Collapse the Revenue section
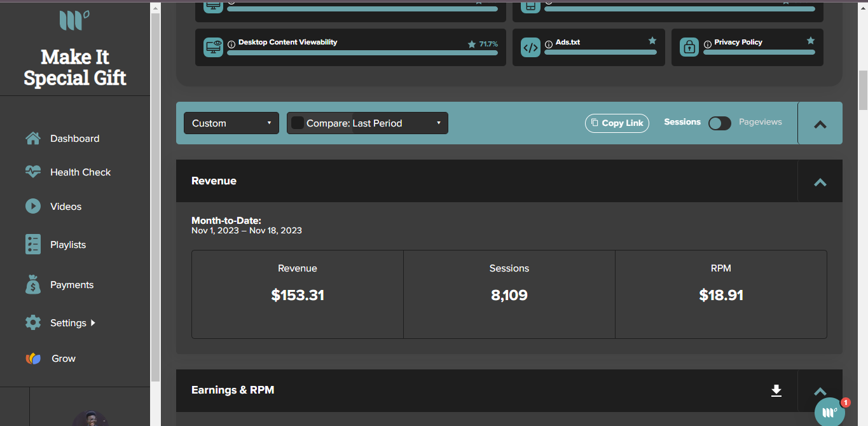Screen dimensions: 868x426 (x=820, y=182)
